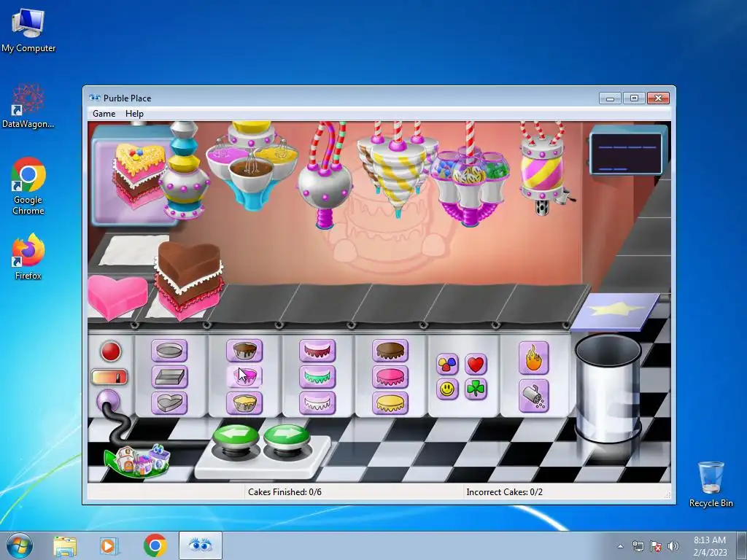Click the cake order preview display
Image resolution: width=747 pixels, height=560 pixels.
click(133, 175)
